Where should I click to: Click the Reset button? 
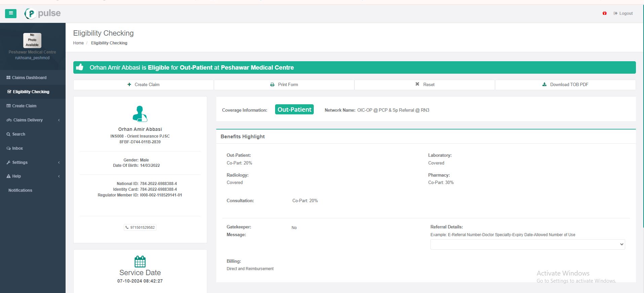click(425, 85)
